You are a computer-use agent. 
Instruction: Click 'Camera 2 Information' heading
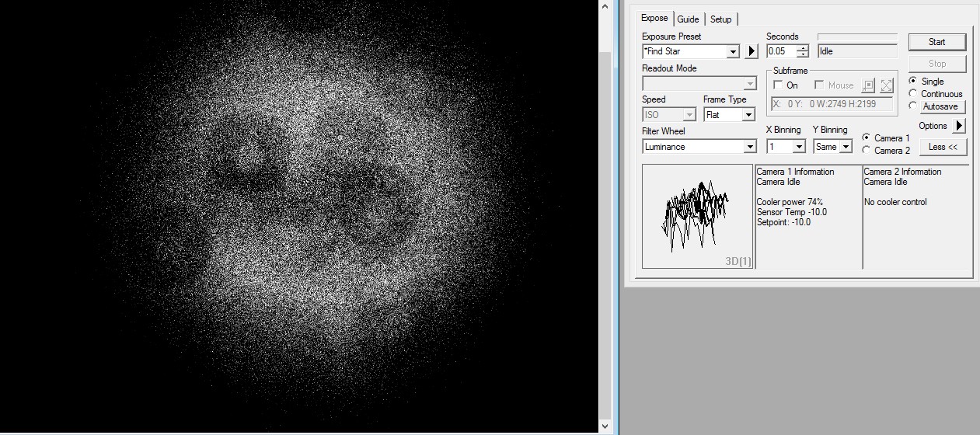coord(902,172)
